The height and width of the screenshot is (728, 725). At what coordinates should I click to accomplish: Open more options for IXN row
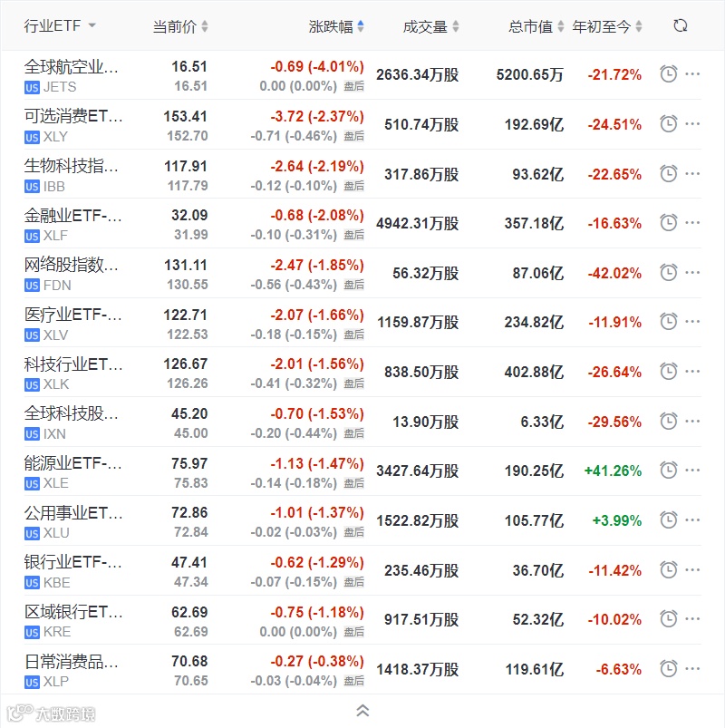(x=692, y=421)
